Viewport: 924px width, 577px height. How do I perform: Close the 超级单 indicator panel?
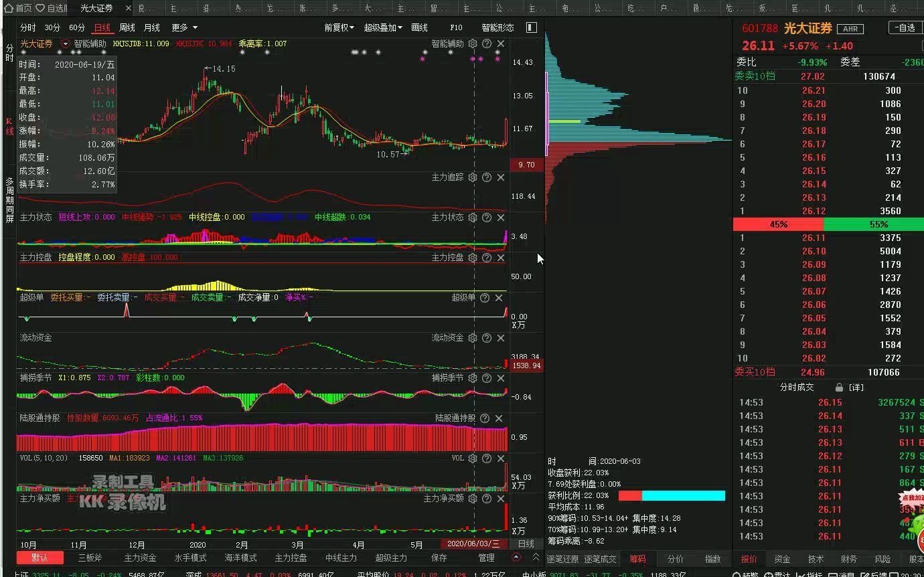pos(500,298)
